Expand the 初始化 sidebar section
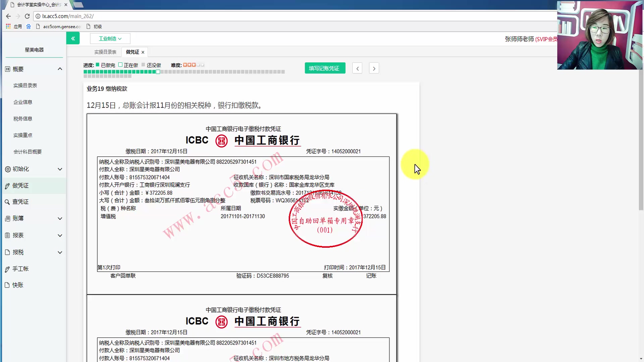 [x=60, y=169]
